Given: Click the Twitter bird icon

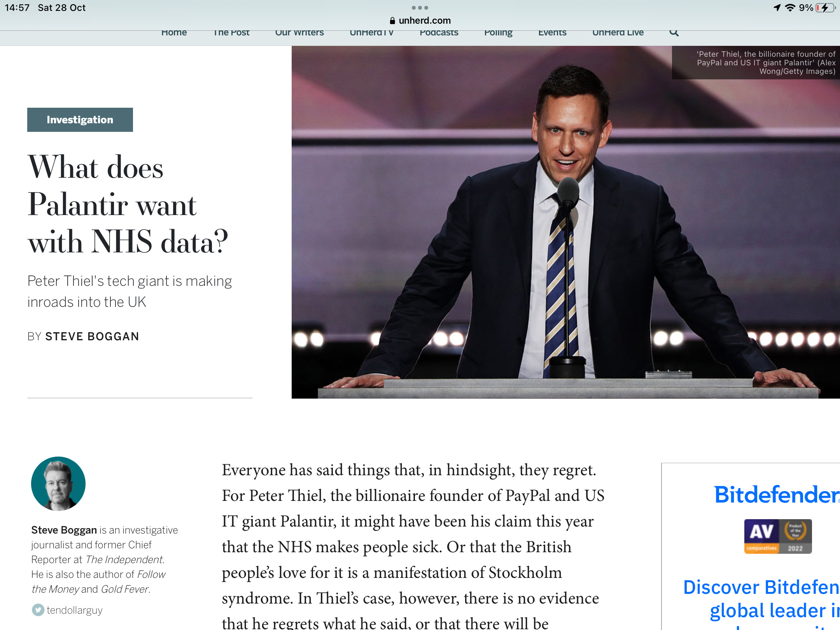Looking at the screenshot, I should 38,610.
